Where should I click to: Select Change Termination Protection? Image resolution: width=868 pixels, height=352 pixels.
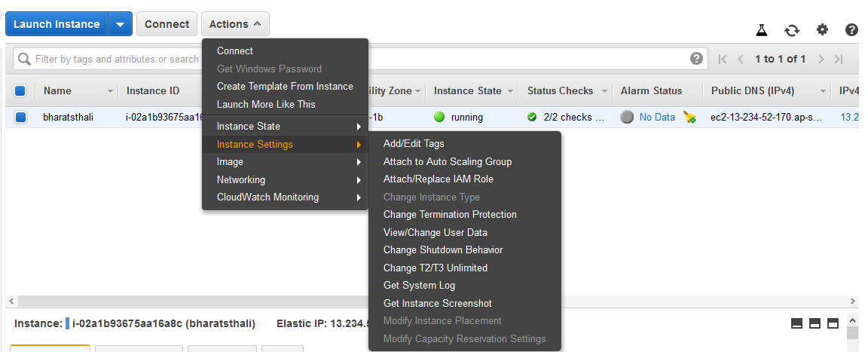click(450, 215)
